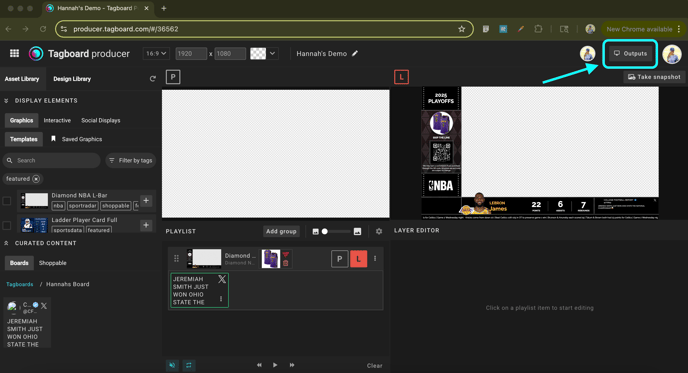This screenshot has width=688, height=373.
Task: Send Diamond item to Preview with P
Action: (x=340, y=259)
